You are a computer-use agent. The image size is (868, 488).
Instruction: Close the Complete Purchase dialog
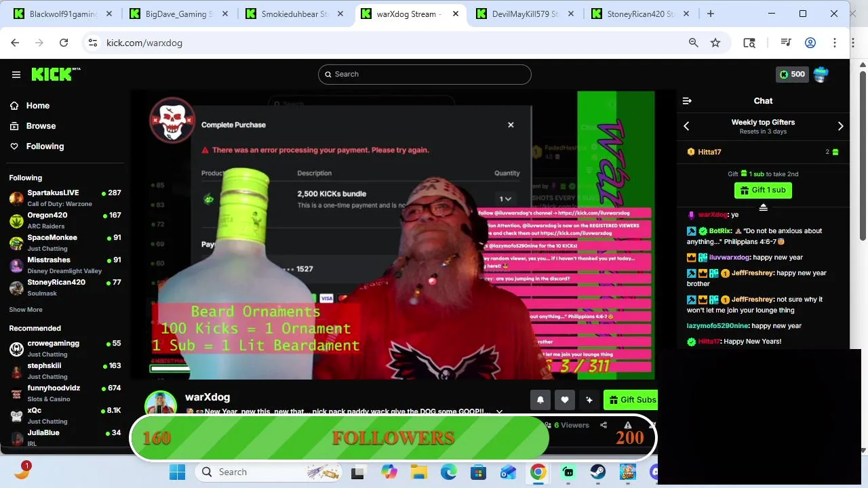pos(511,125)
